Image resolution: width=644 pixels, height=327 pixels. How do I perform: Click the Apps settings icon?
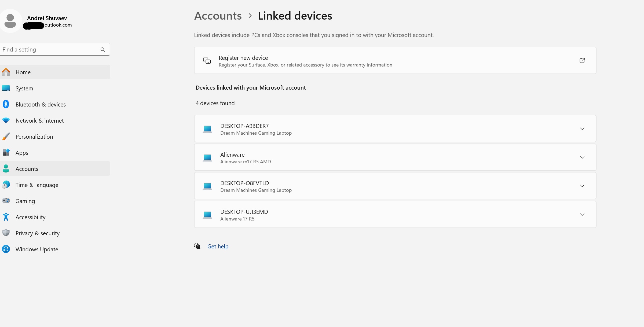click(x=6, y=153)
